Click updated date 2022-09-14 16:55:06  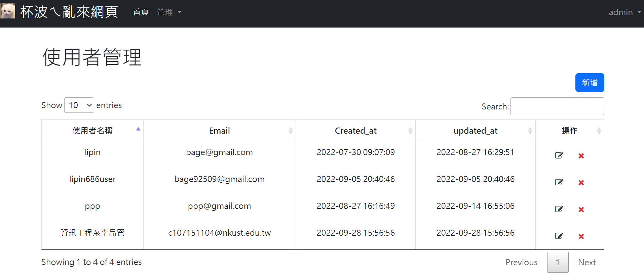pyautogui.click(x=476, y=206)
